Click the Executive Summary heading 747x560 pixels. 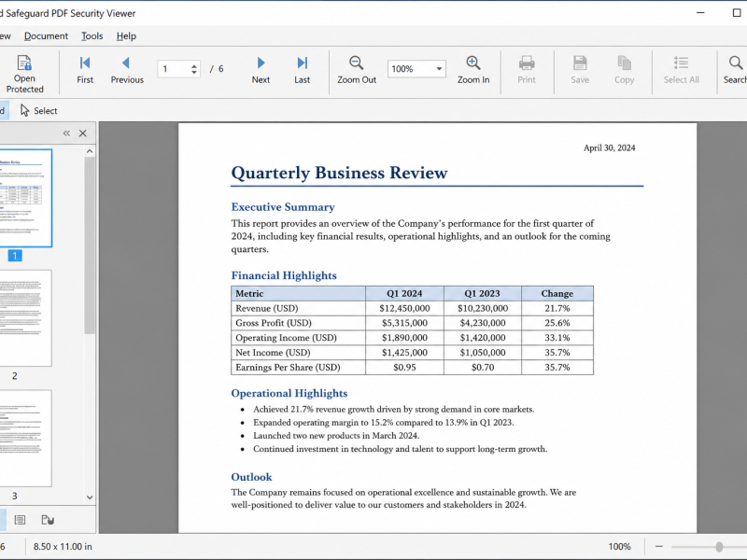[x=283, y=207]
